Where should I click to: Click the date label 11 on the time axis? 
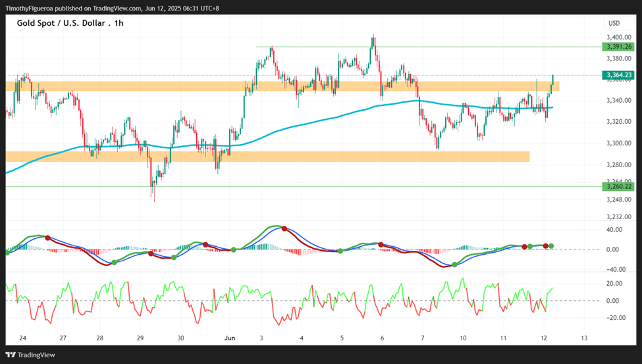point(503,338)
